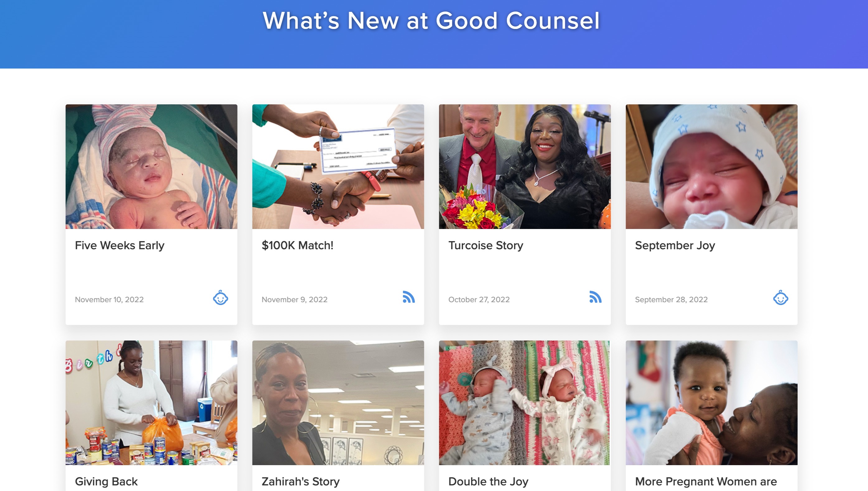This screenshot has width=868, height=491.
Task: Click the November 10, 2022 date text
Action: coord(109,299)
